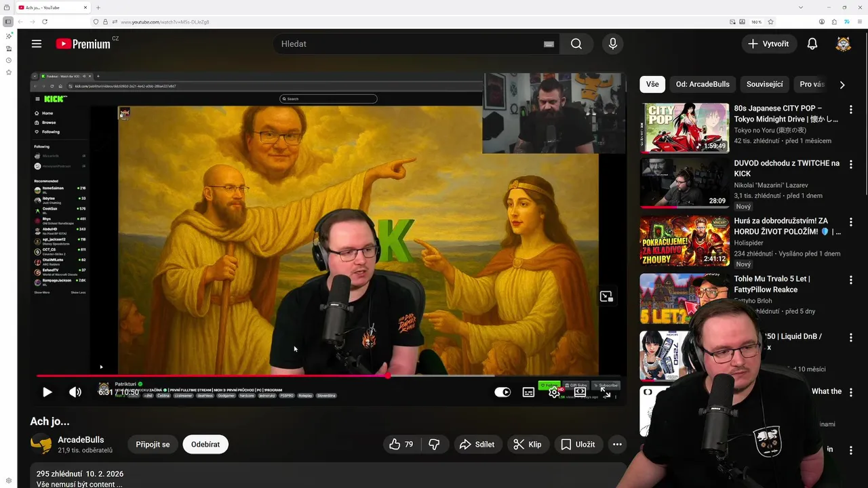Open a new browser tab

98,7
